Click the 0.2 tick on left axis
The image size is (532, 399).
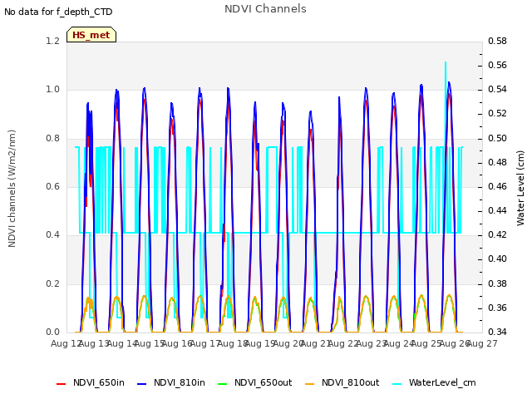pyautogui.click(x=53, y=283)
